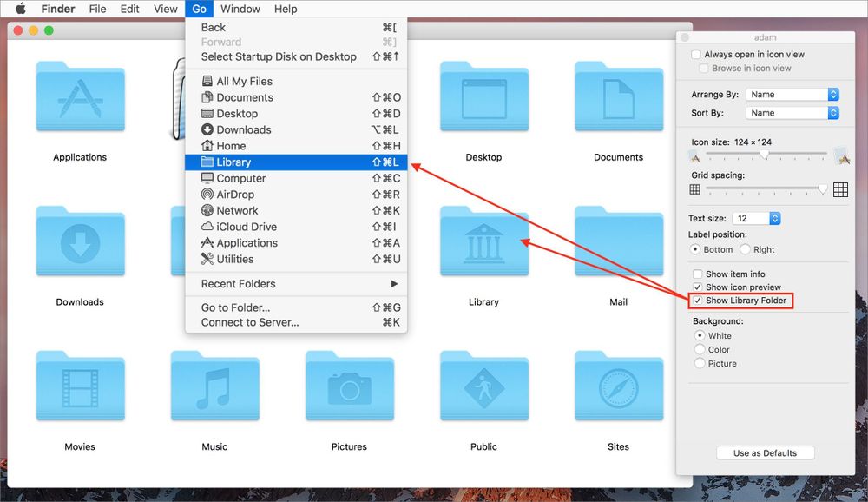
Task: Choose Computer in the Go menu
Action: click(296, 178)
